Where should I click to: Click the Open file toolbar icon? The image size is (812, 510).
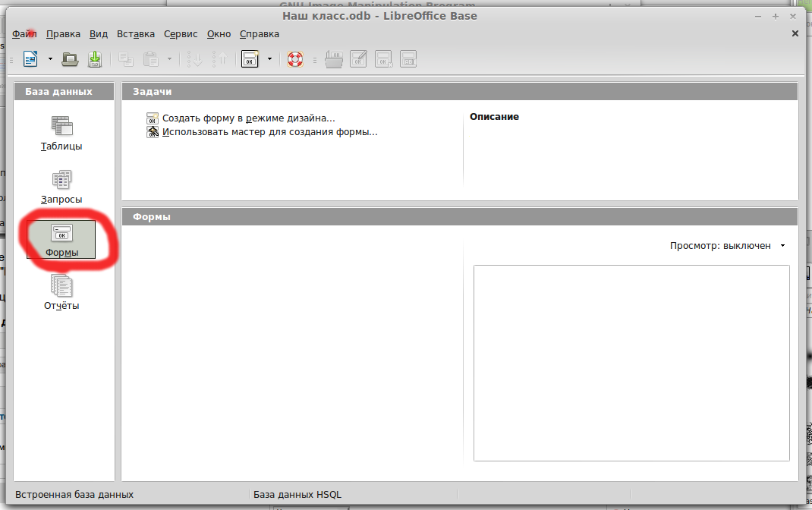click(x=70, y=59)
